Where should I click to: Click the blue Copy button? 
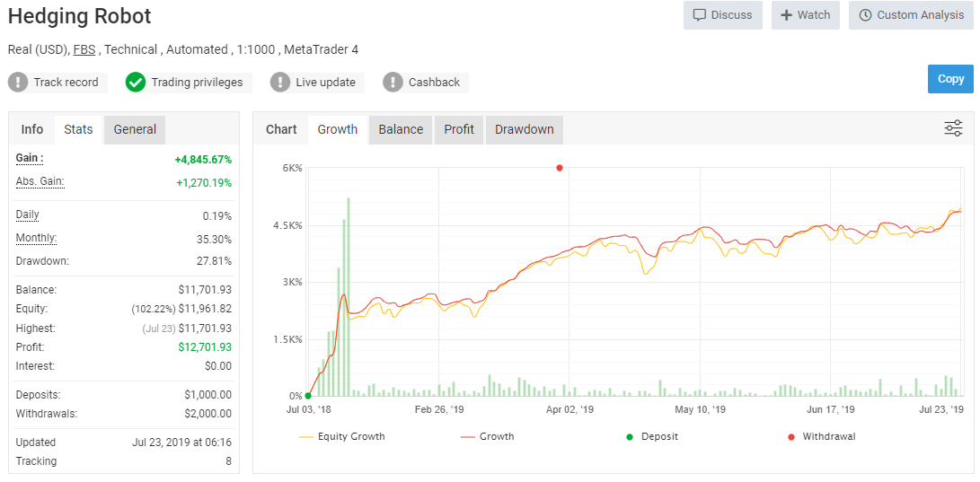coord(950,79)
